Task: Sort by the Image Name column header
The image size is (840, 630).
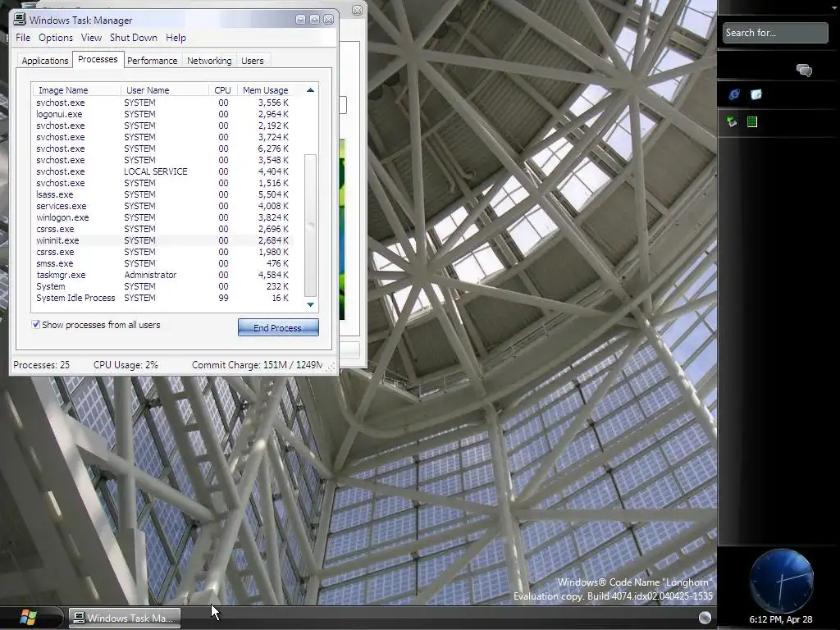Action: coord(76,90)
